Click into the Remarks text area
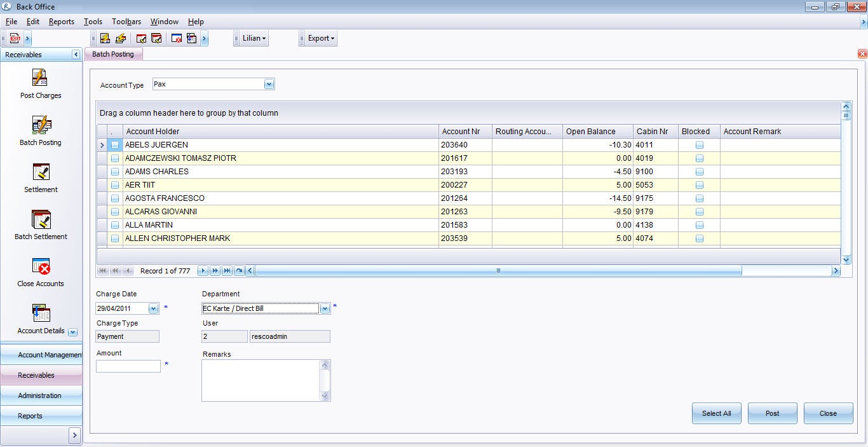Viewport: 868px width, 447px height. pyautogui.click(x=261, y=380)
